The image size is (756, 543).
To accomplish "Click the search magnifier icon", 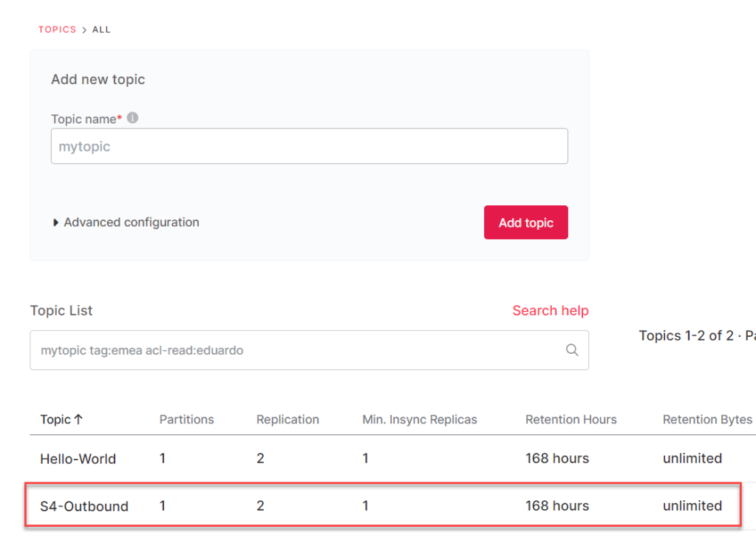I will coord(571,350).
